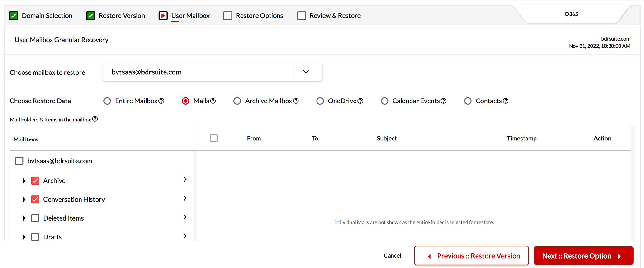Click the User Mailbox Granular Recovery heading

point(62,40)
